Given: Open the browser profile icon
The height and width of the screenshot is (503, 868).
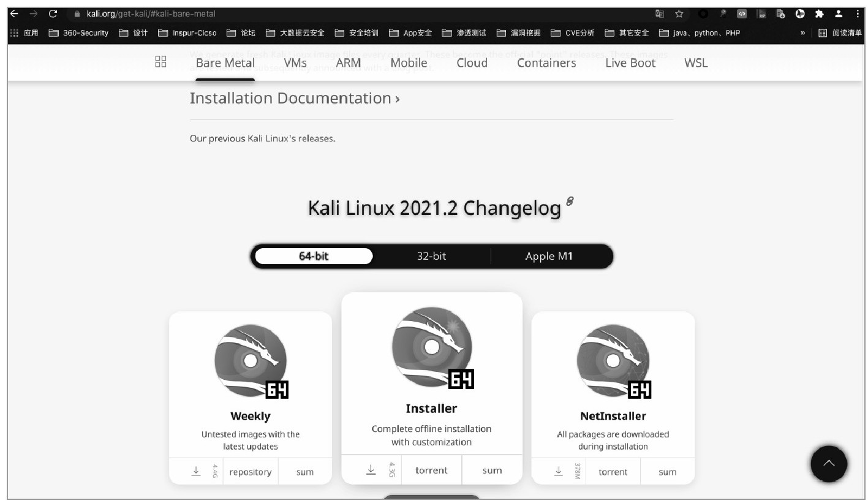Looking at the screenshot, I should (x=839, y=13).
